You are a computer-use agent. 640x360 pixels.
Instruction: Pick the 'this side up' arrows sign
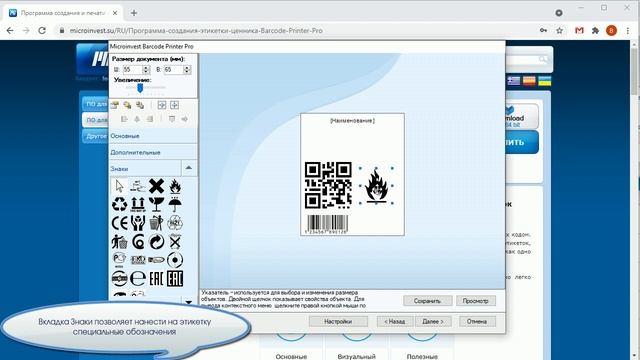click(138, 204)
